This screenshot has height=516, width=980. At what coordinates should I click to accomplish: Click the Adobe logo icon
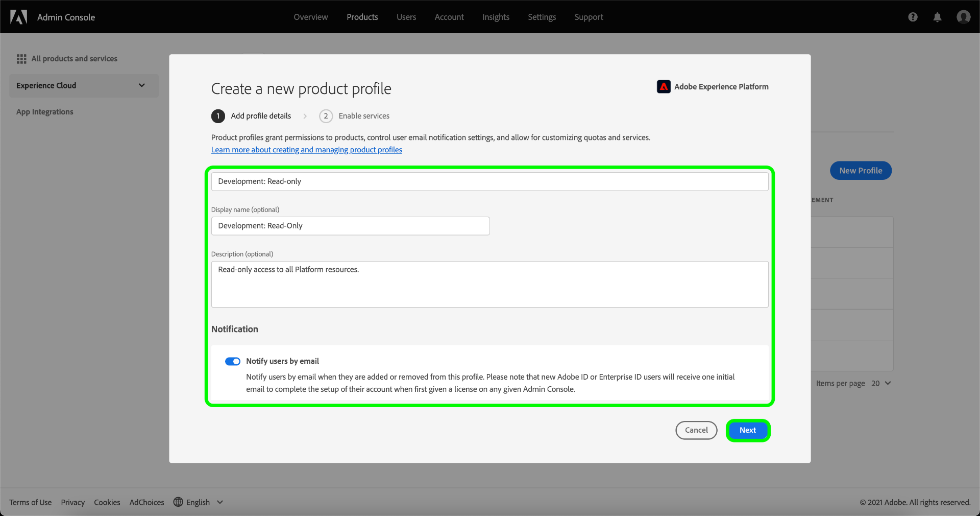point(19,17)
